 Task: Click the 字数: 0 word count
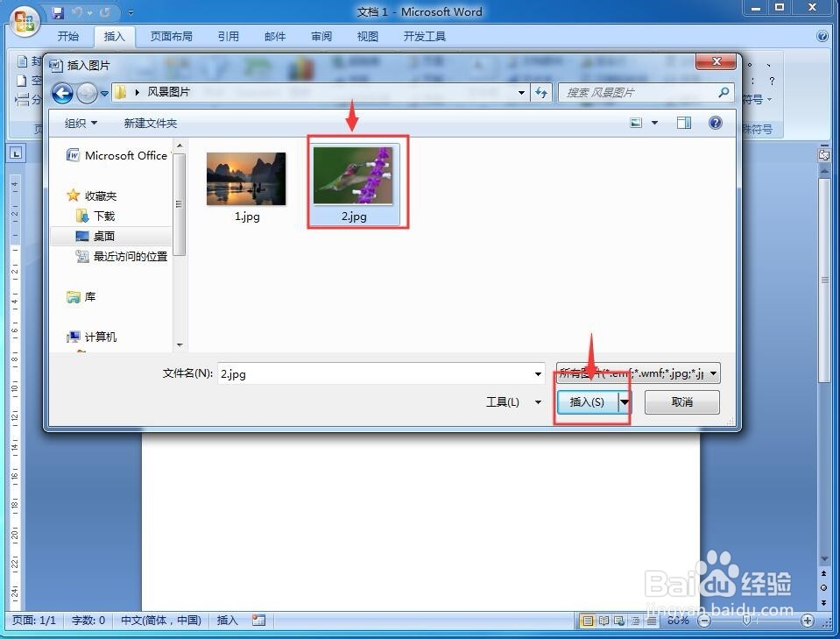click(88, 621)
